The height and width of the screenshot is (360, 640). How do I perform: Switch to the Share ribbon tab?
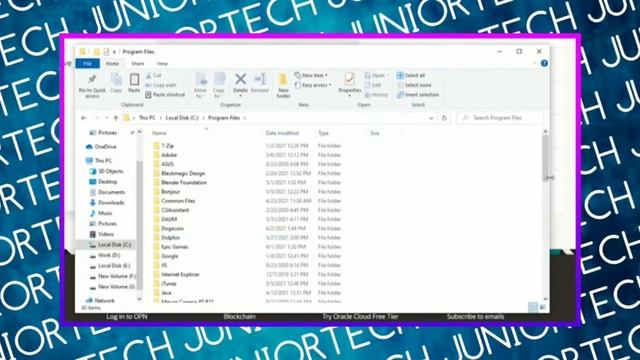(x=138, y=64)
